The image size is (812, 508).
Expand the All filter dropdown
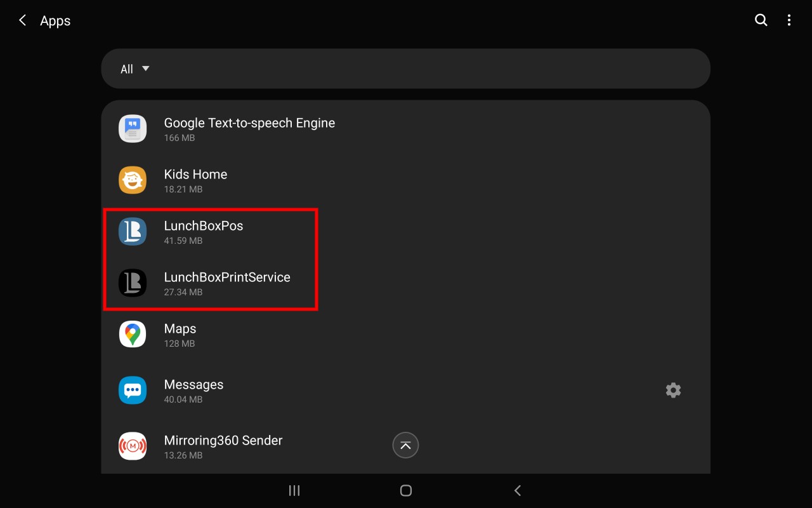135,69
